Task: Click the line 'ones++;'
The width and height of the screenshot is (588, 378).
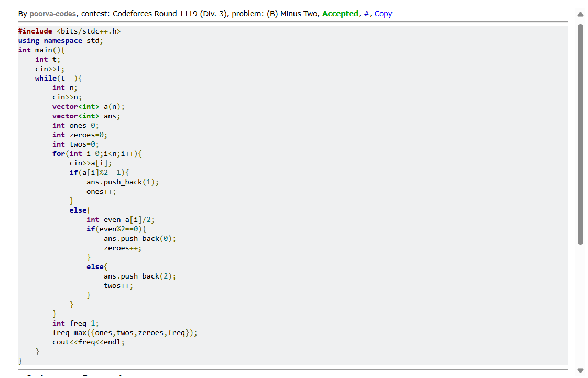Action: [101, 192]
